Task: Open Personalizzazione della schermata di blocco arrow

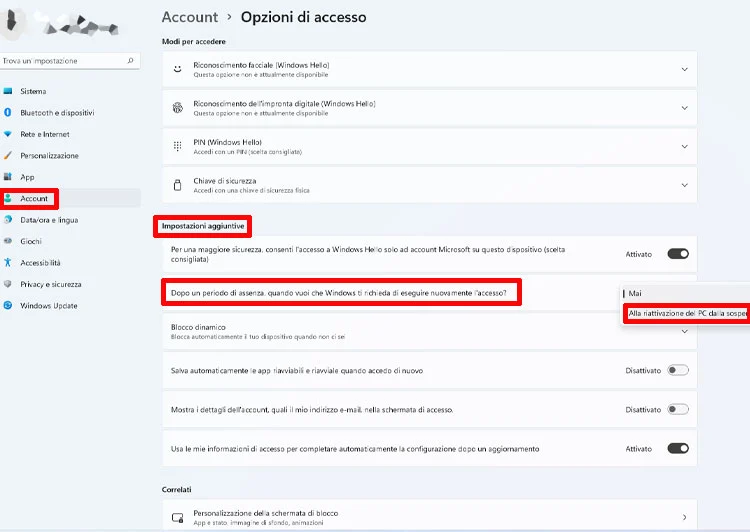Action: tap(684, 518)
